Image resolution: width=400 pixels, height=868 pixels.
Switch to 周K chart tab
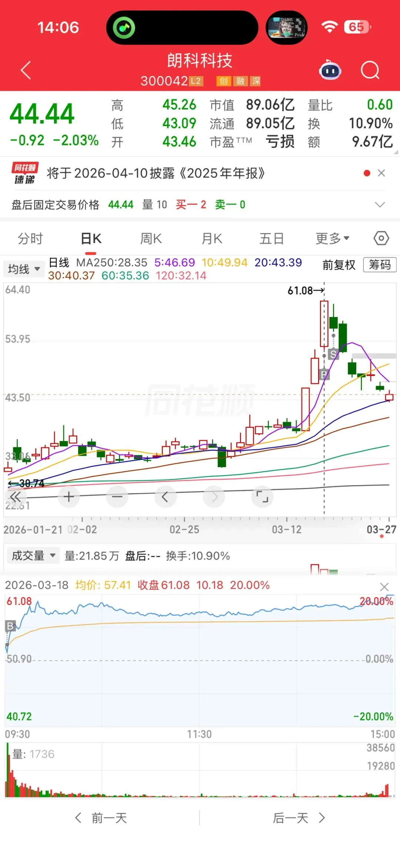[x=151, y=239]
